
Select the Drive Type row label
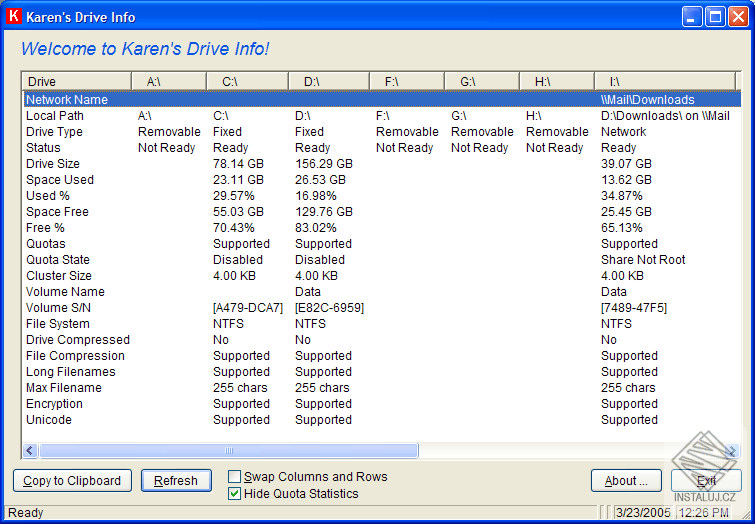[54, 131]
